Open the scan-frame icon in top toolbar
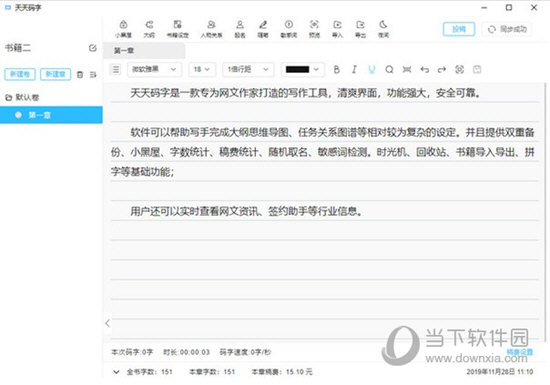Screen dimensions: 550x385 click(x=314, y=29)
